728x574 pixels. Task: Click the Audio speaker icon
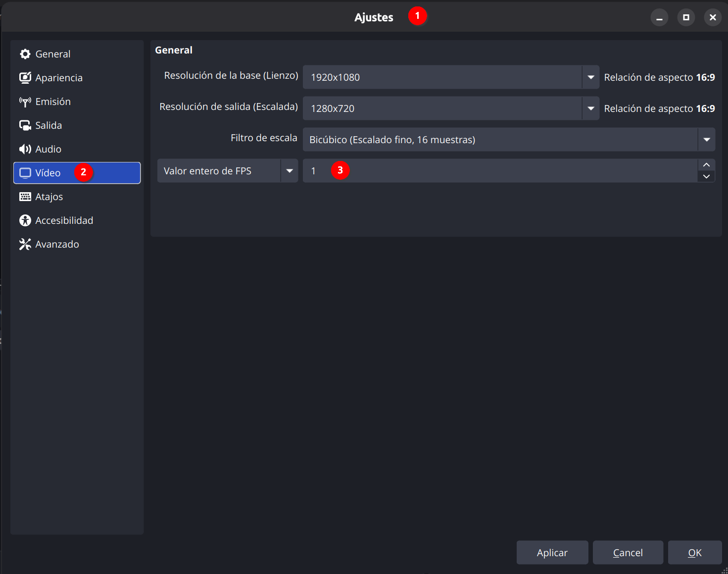(x=25, y=149)
